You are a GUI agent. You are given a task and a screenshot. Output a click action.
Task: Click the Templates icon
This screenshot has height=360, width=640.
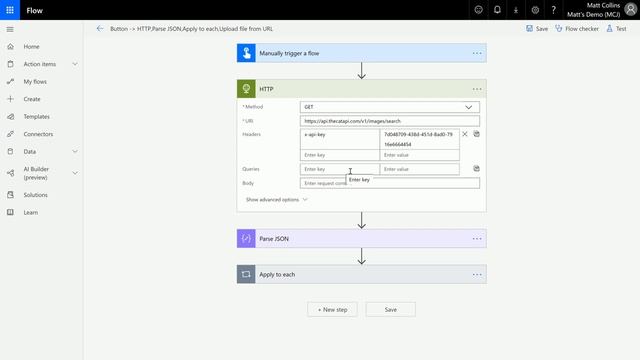[11, 116]
